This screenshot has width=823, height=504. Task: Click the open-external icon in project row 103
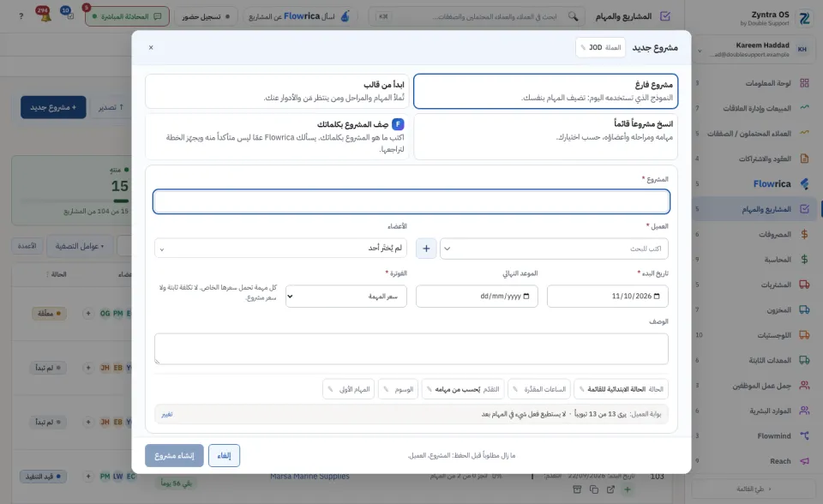(610, 489)
